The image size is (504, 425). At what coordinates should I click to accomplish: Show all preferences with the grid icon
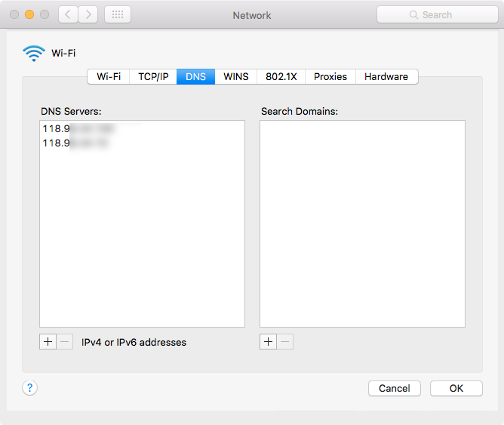click(118, 14)
